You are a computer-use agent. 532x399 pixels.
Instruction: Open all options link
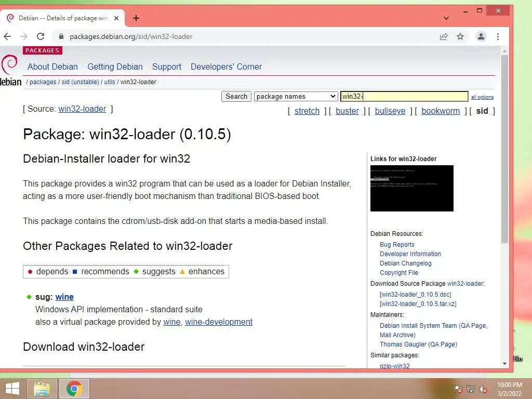482,97
